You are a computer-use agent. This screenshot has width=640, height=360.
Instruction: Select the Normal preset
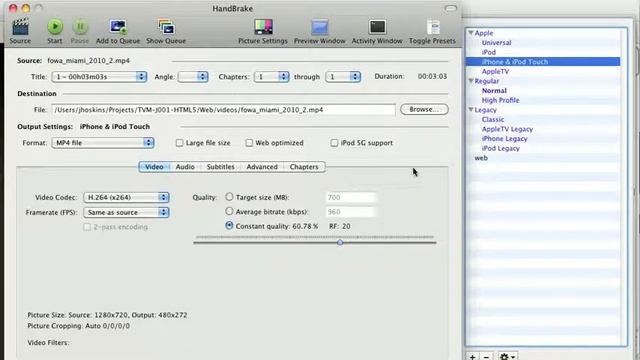coord(494,91)
